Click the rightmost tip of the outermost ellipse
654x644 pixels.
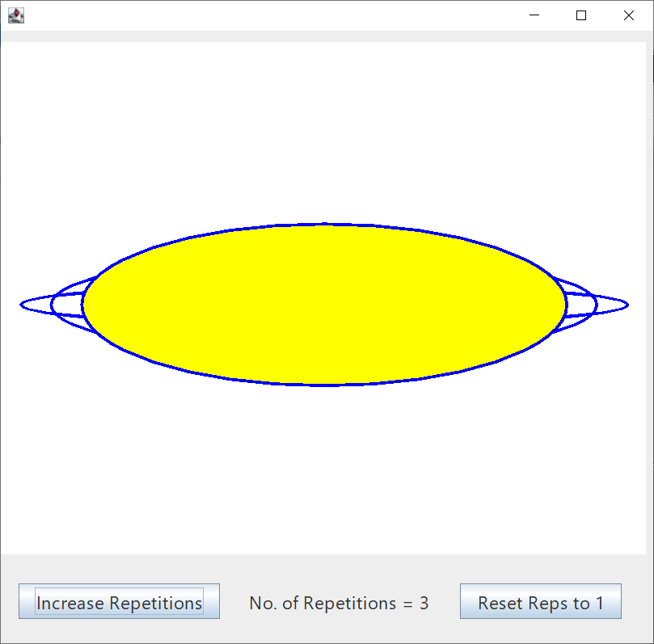627,305
